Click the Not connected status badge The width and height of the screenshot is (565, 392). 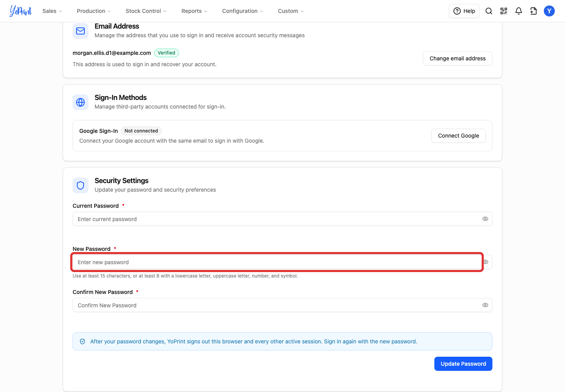pos(141,131)
